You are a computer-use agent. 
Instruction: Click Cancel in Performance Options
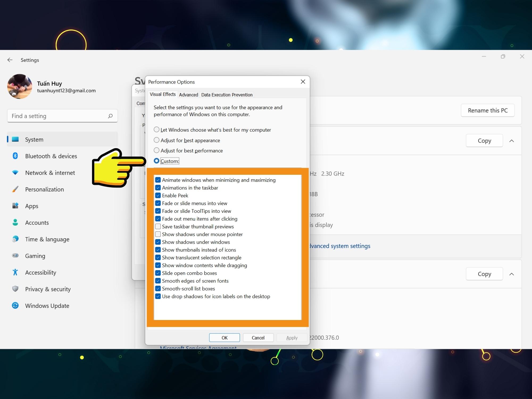(x=258, y=338)
